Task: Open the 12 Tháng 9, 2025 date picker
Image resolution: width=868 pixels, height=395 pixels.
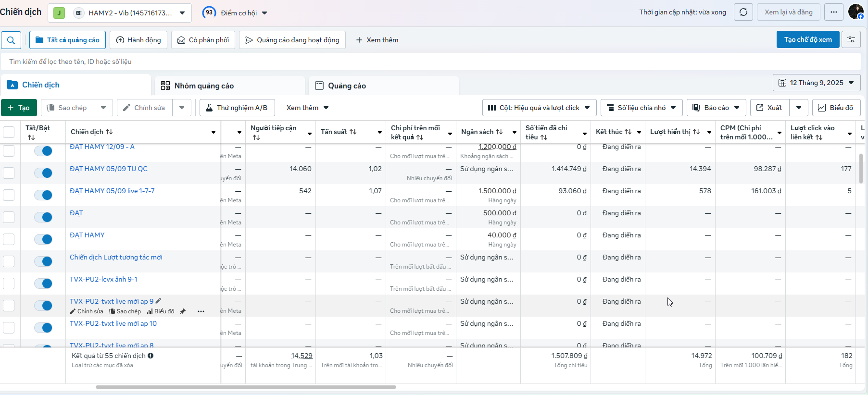Action: 817,83
